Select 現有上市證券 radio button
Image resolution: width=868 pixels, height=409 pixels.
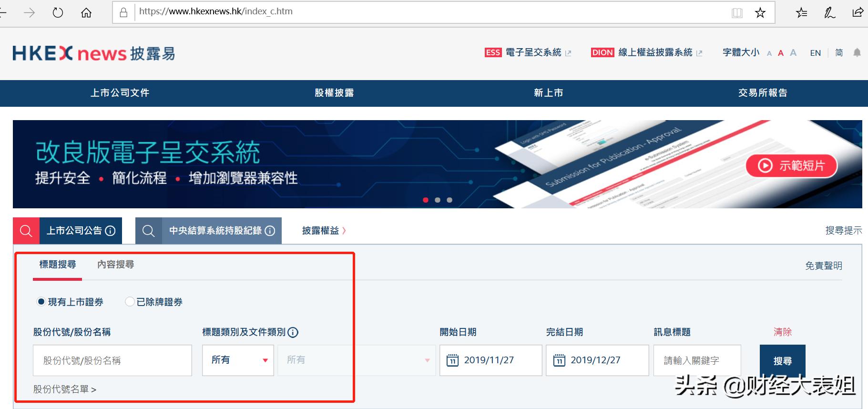(41, 302)
